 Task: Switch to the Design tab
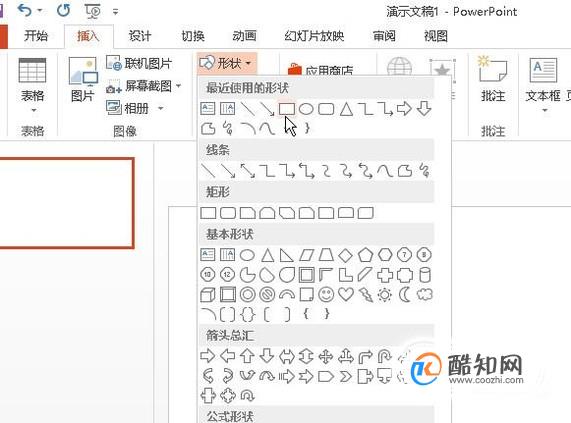point(140,36)
